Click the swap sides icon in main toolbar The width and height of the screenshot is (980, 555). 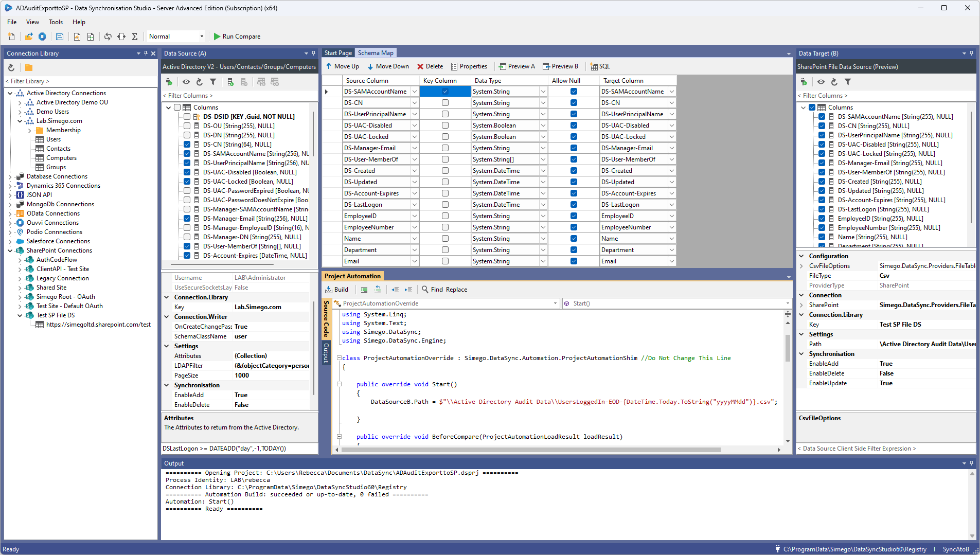[x=108, y=37]
